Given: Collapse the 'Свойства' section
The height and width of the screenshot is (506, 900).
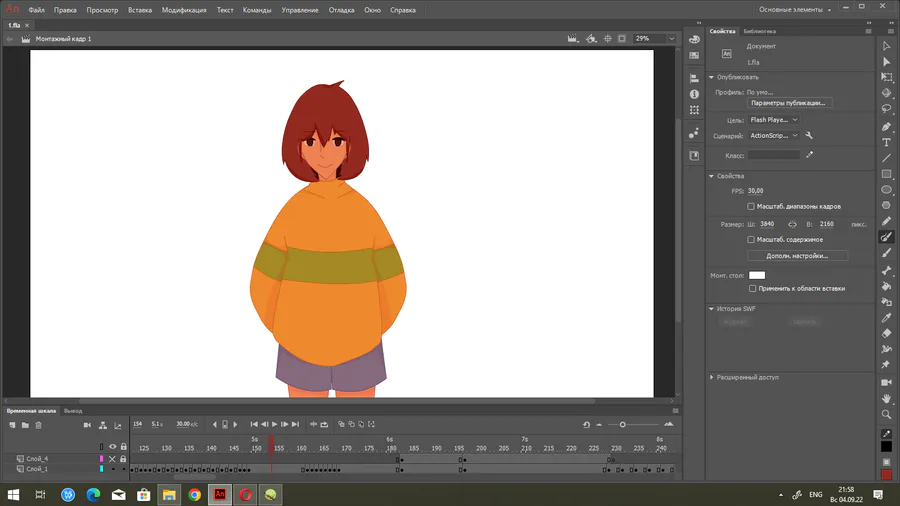Looking at the screenshot, I should coord(711,176).
